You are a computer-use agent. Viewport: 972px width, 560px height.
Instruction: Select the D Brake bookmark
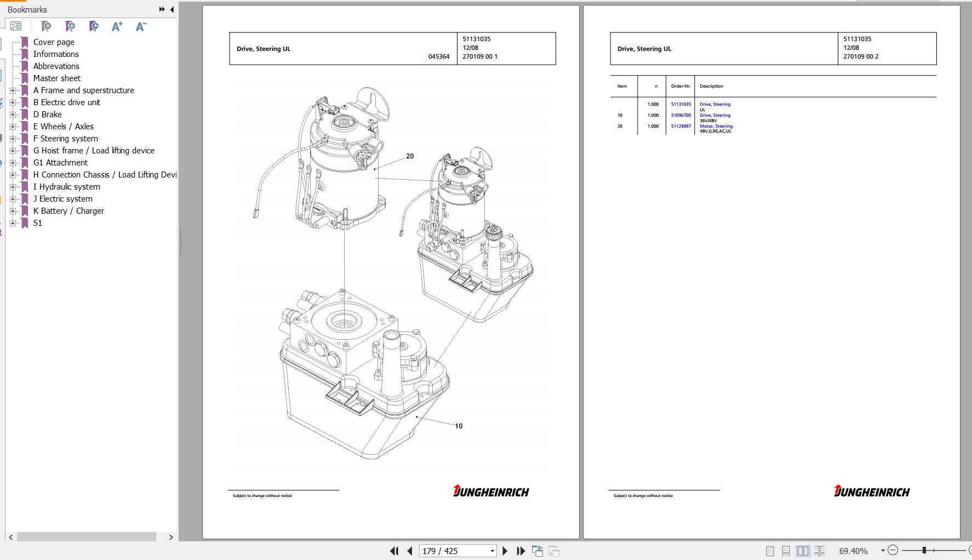point(48,115)
